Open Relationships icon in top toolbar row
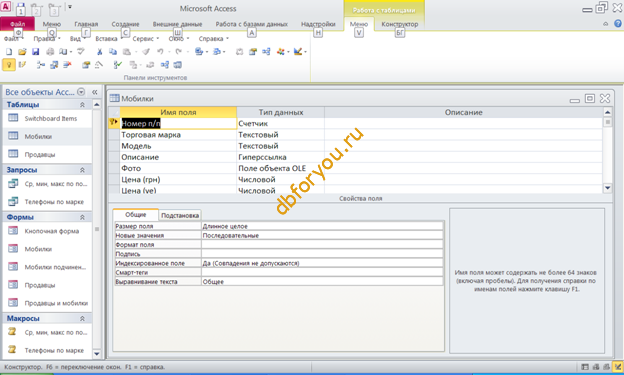Image resolution: width=624 pixels, height=375 pixels. pyautogui.click(x=266, y=52)
